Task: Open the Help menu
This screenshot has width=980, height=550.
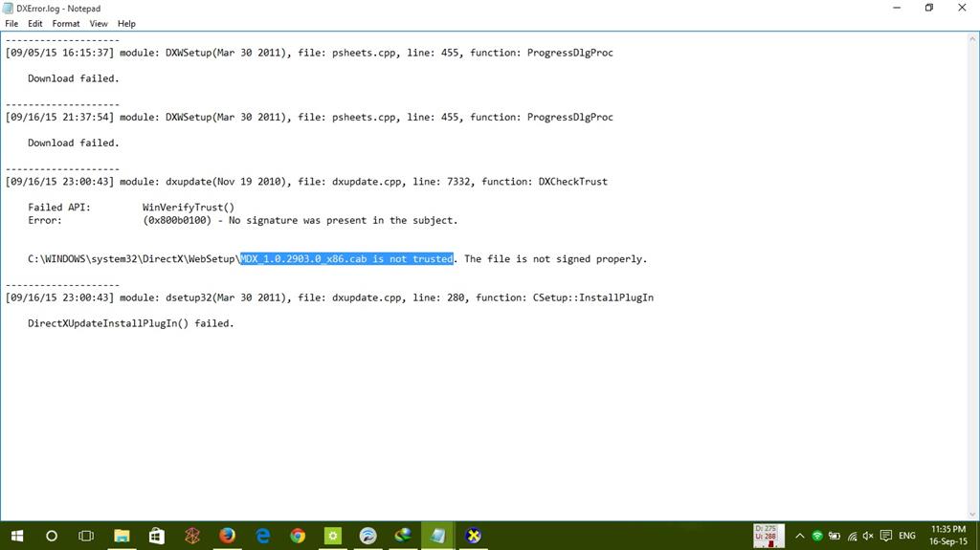Action: click(x=126, y=24)
